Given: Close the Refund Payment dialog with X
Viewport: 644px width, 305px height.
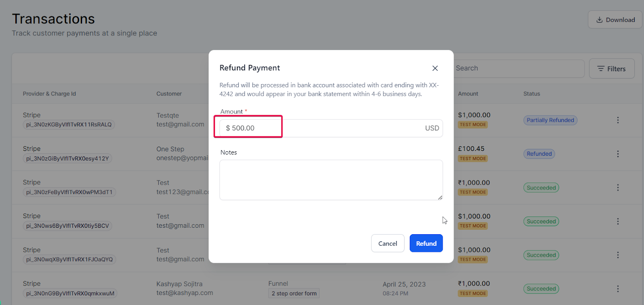Looking at the screenshot, I should click(x=435, y=68).
